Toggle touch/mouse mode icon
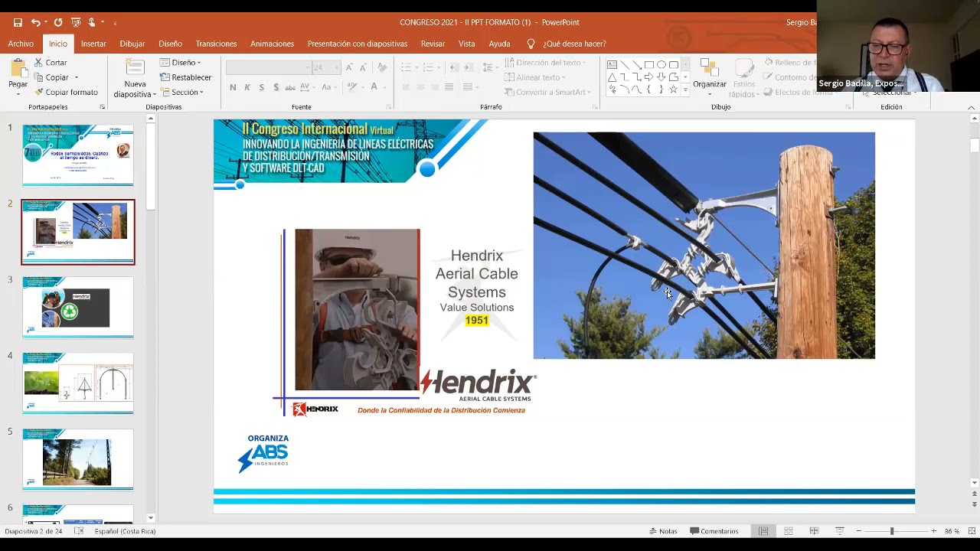This screenshot has height=551, width=980. click(92, 22)
